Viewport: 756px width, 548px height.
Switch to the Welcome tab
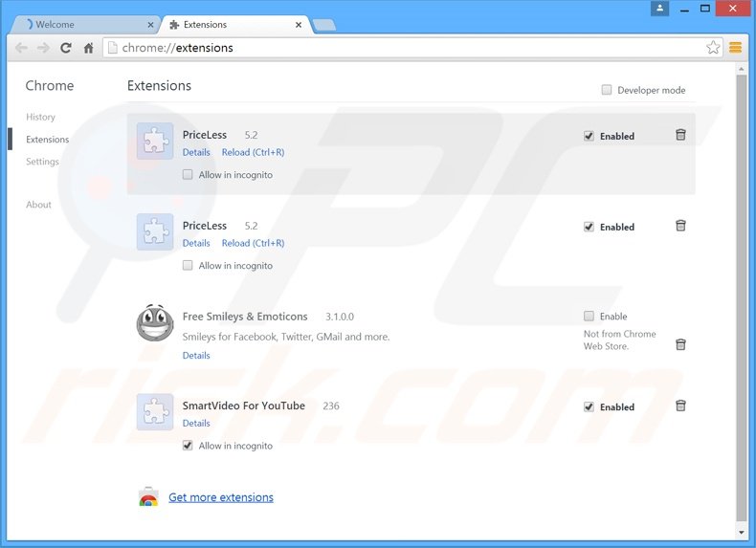click(84, 25)
